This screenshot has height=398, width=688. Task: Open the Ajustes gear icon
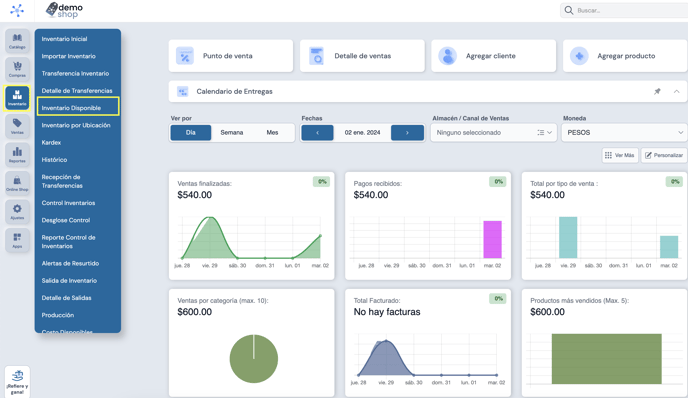coord(17,212)
